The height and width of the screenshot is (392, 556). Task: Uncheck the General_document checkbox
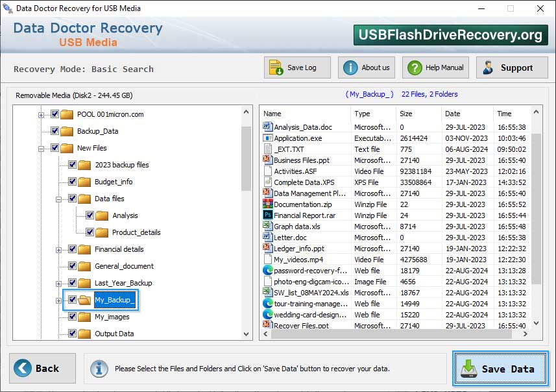click(72, 266)
